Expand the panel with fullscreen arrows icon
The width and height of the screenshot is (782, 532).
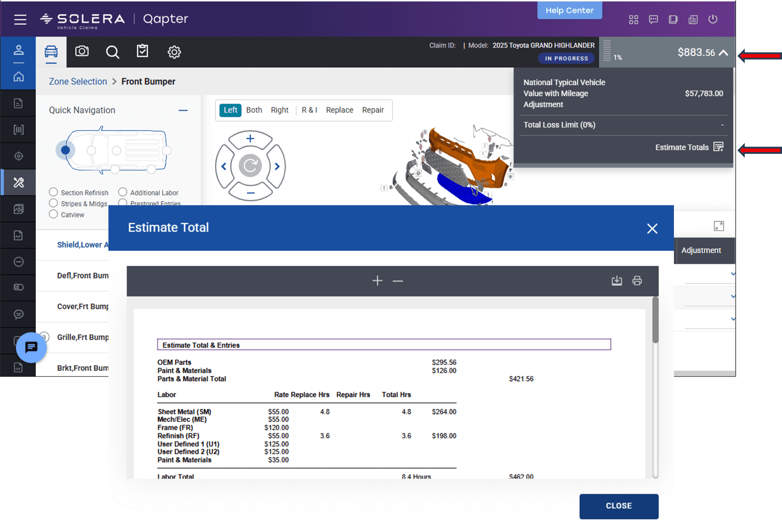point(719,226)
